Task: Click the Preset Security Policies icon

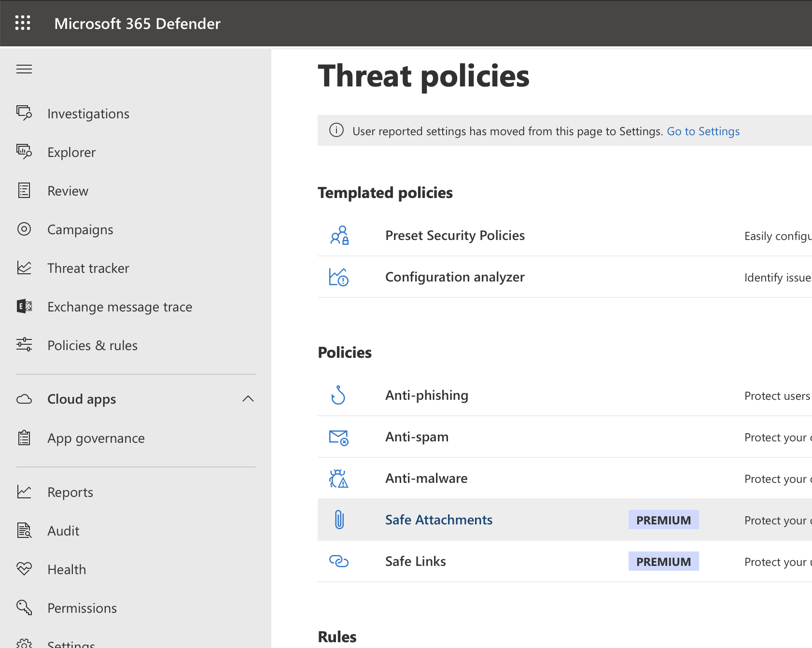Action: [x=339, y=235]
